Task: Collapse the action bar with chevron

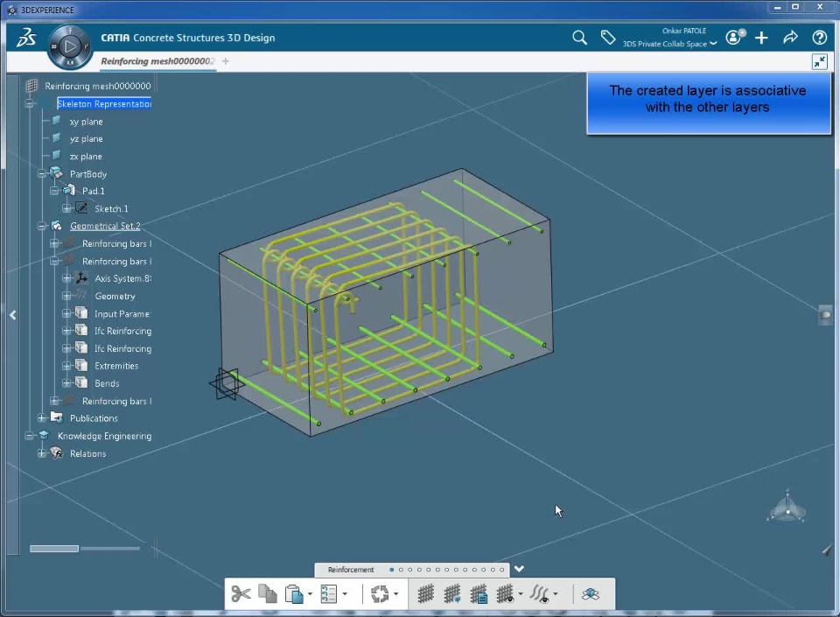Action: tap(519, 569)
